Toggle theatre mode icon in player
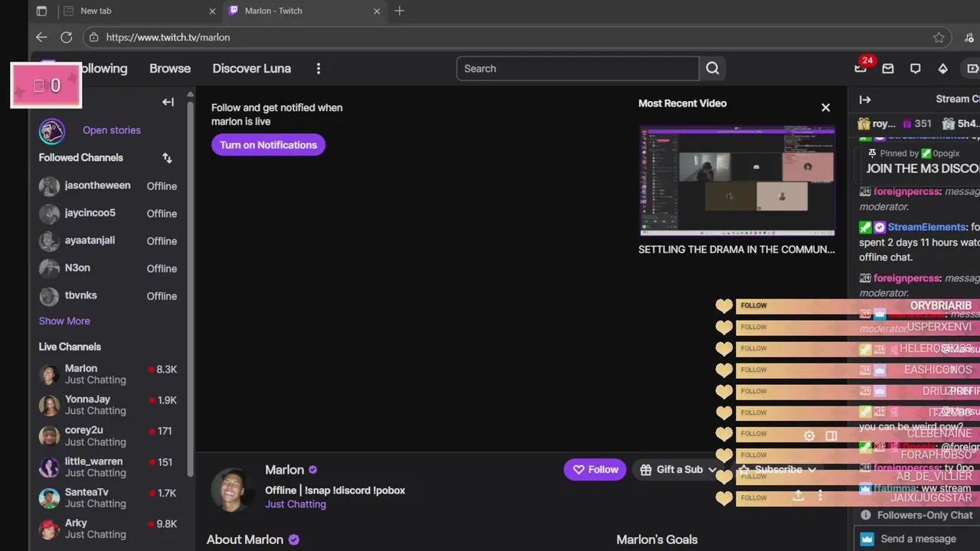Screen dimensions: 980x551 [831, 435]
